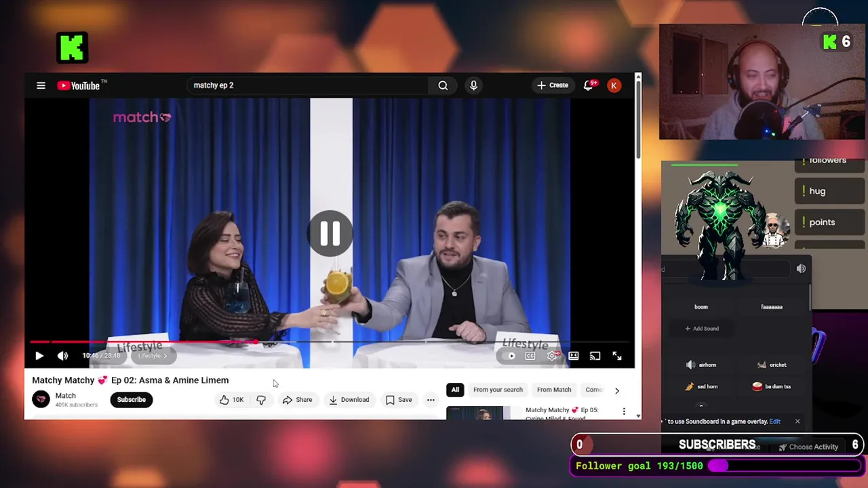Screen dimensions: 868x488
Task: Enter full screen mode
Action: click(617, 356)
